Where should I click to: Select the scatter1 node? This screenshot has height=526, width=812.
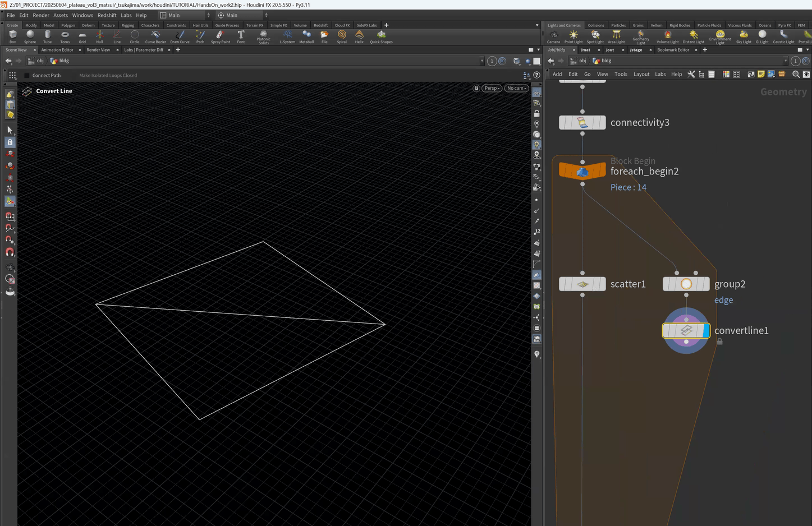click(582, 284)
